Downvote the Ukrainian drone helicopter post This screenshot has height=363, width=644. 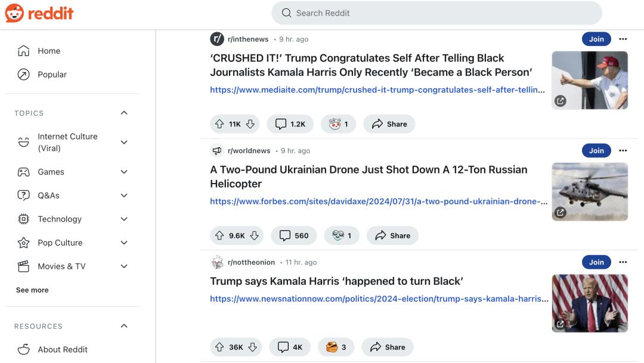pos(255,235)
